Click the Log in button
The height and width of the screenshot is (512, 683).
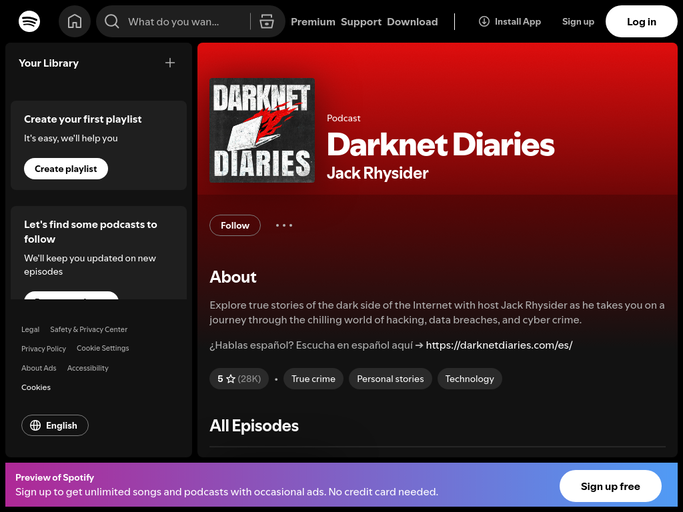(x=641, y=21)
